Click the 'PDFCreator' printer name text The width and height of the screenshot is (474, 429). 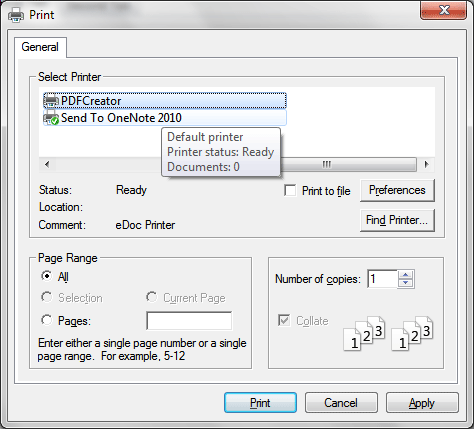tap(91, 101)
